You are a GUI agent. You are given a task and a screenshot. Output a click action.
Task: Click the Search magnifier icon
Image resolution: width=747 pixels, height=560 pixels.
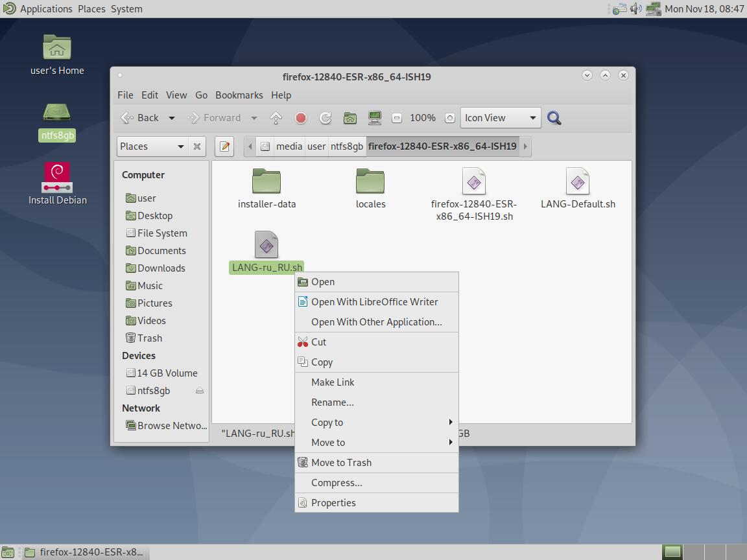(x=554, y=117)
